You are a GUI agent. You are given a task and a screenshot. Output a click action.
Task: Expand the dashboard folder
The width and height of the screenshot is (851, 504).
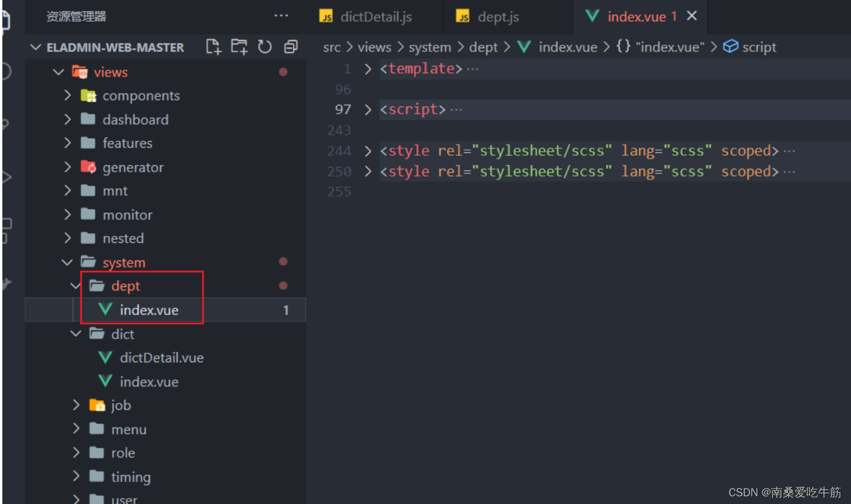(x=68, y=119)
